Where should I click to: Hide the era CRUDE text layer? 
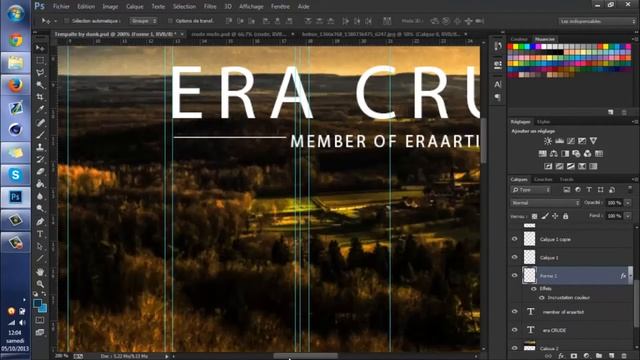(515, 330)
